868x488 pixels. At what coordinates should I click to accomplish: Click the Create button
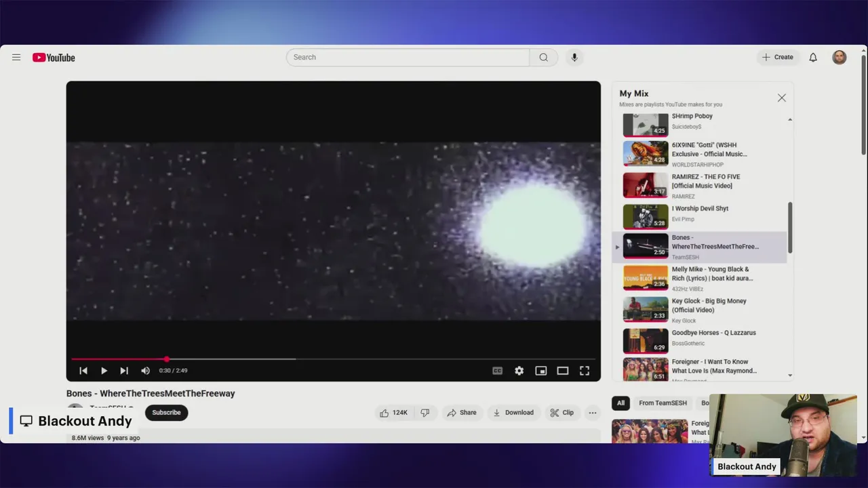point(777,58)
